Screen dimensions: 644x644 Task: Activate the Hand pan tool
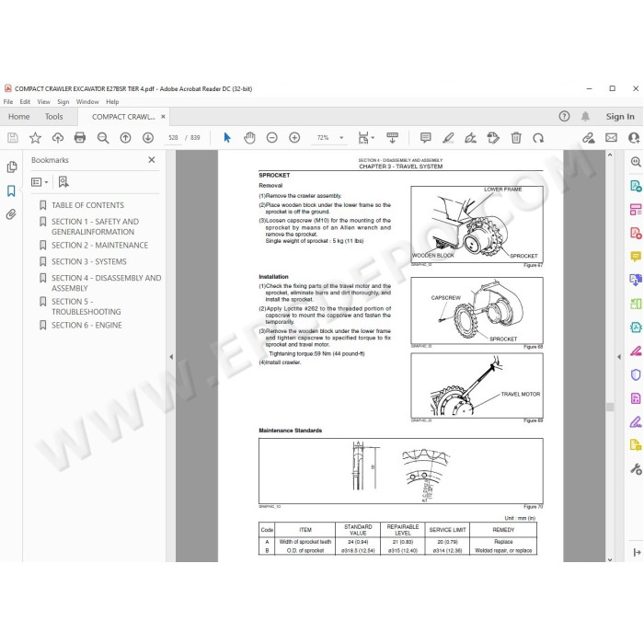pyautogui.click(x=249, y=138)
